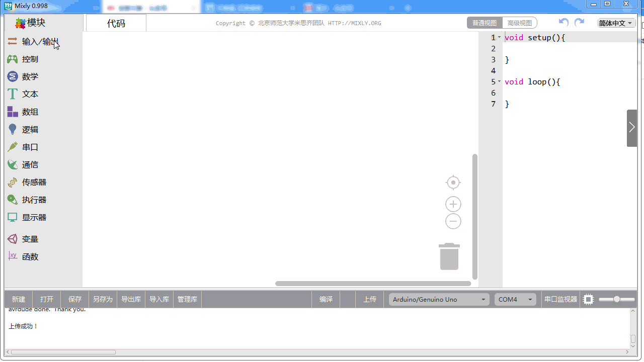Switch to 高级视图 mode
The image size is (644, 362).
pos(520,23)
